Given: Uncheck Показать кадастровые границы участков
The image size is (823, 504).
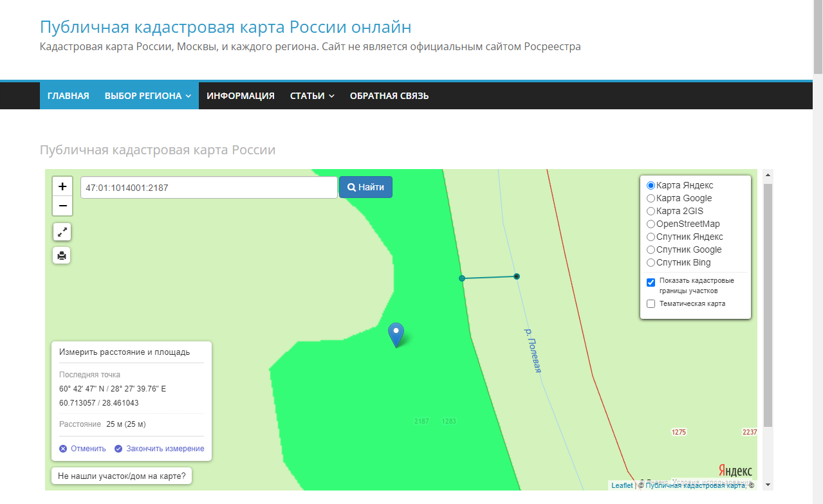Looking at the screenshot, I should (651, 282).
